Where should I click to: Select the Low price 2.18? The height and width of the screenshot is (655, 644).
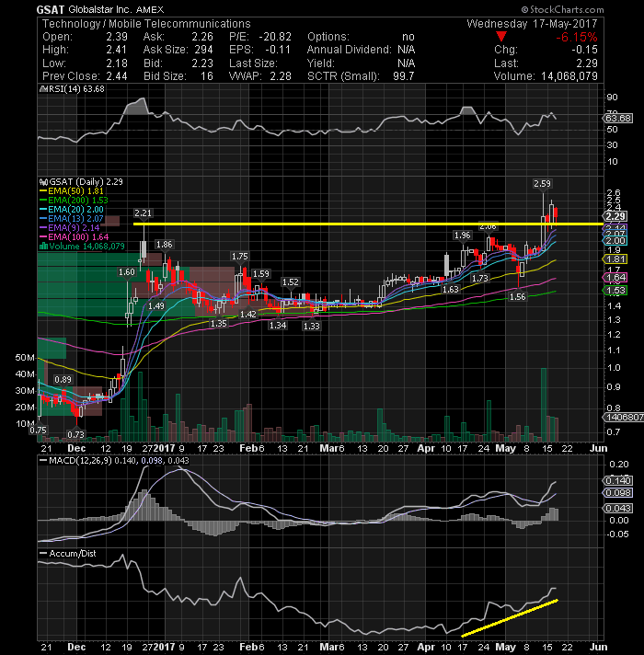(117, 63)
